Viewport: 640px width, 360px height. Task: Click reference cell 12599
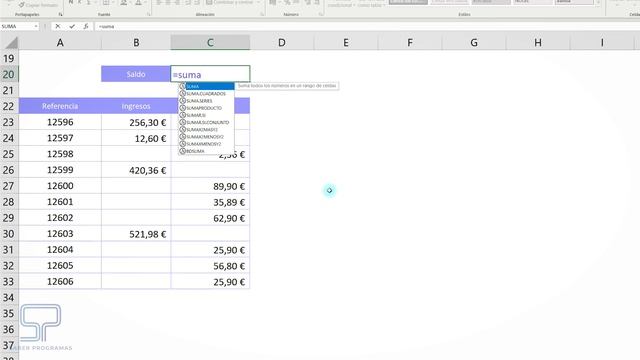coord(60,170)
